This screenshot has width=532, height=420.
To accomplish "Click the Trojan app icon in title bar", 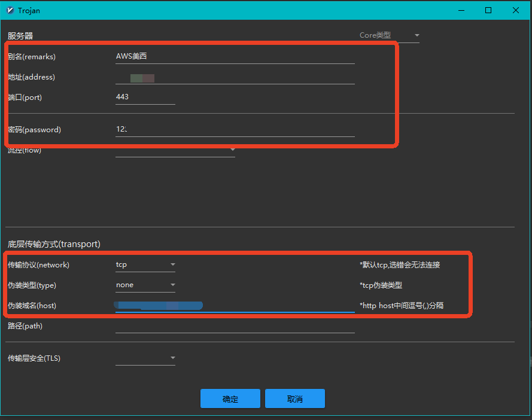I will [10, 10].
